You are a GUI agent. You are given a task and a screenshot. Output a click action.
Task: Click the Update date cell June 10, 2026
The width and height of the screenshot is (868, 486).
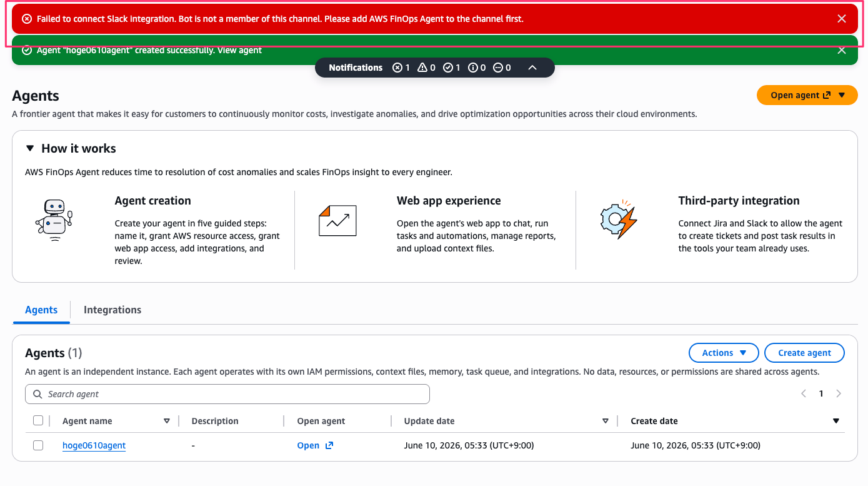click(469, 446)
